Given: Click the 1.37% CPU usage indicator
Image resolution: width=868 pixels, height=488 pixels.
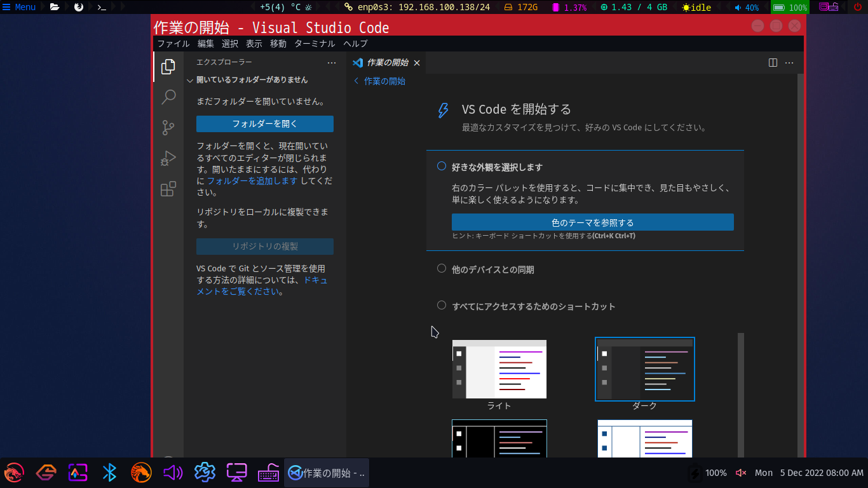Looking at the screenshot, I should (569, 8).
